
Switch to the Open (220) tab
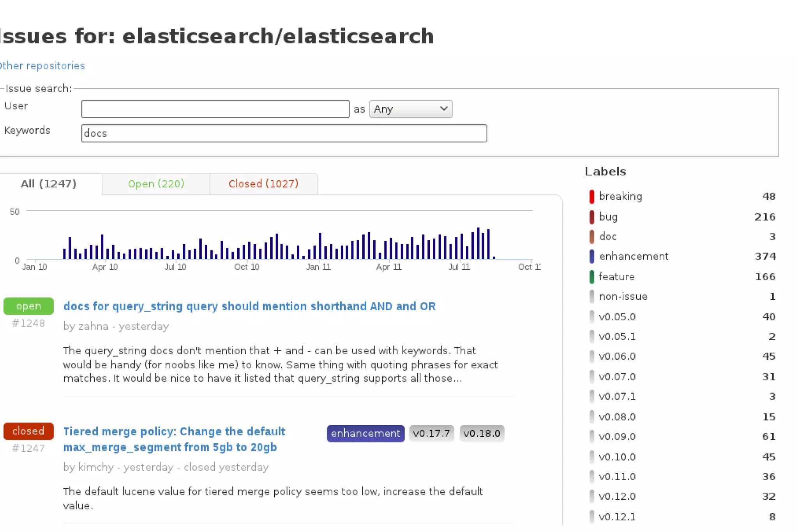(156, 184)
